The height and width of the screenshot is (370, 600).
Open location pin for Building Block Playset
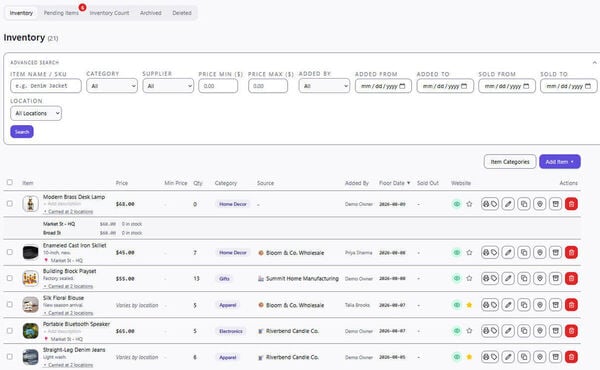coord(540,279)
